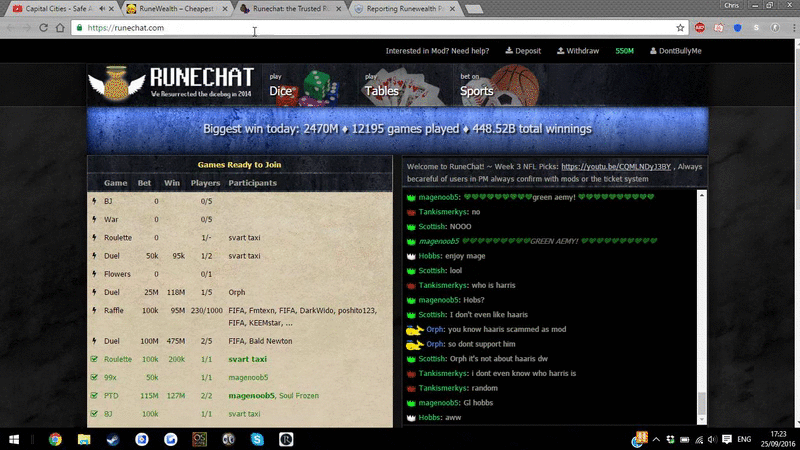Click the 'Bet' column header
This screenshot has width=800, height=450.
[x=144, y=183]
